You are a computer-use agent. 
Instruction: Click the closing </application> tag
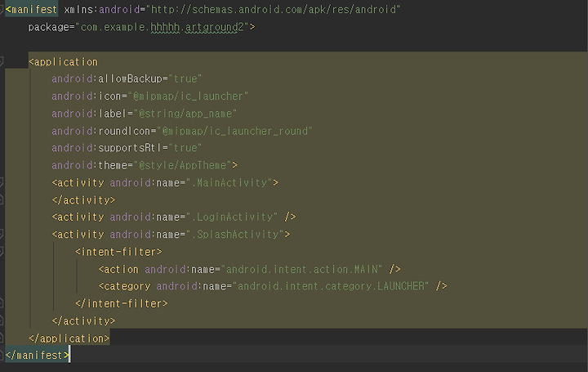[x=69, y=338]
